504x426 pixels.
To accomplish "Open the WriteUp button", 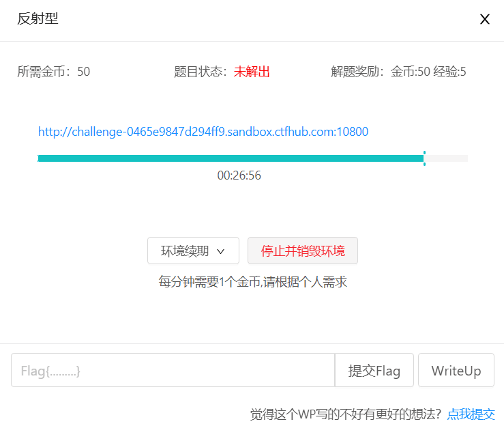I will [456, 371].
